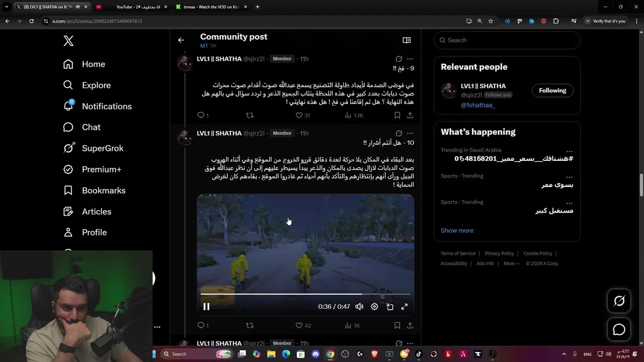
Task: Reply to post 10 with 1 reply
Action: coord(203,325)
